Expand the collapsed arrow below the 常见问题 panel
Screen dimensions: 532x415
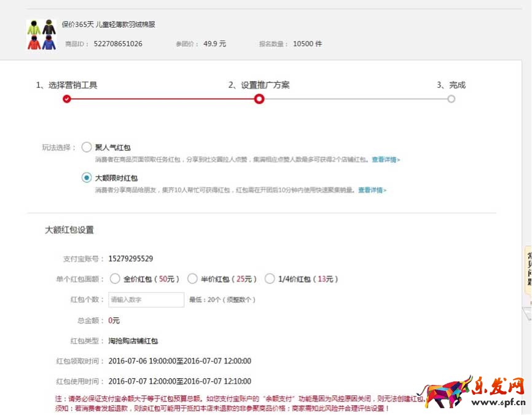[527, 314]
